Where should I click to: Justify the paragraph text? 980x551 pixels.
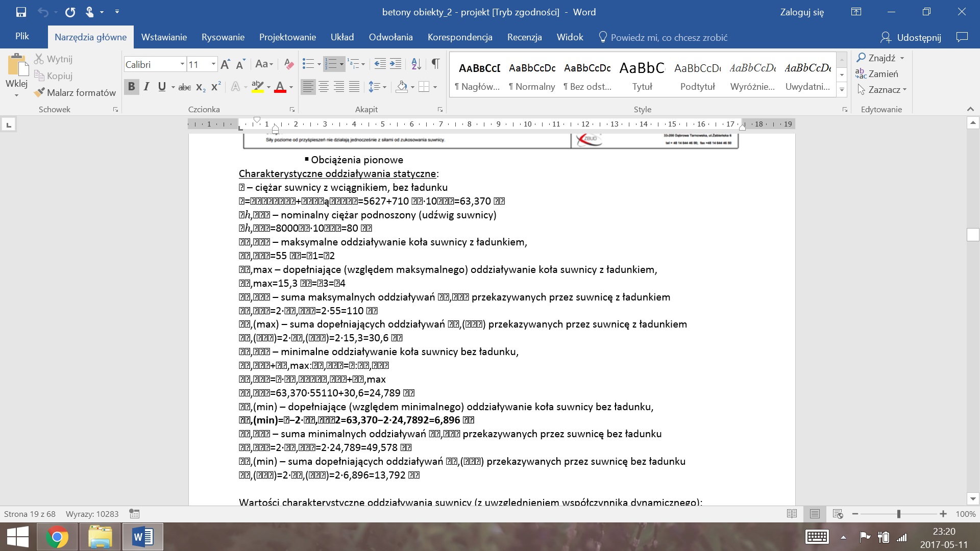354,87
